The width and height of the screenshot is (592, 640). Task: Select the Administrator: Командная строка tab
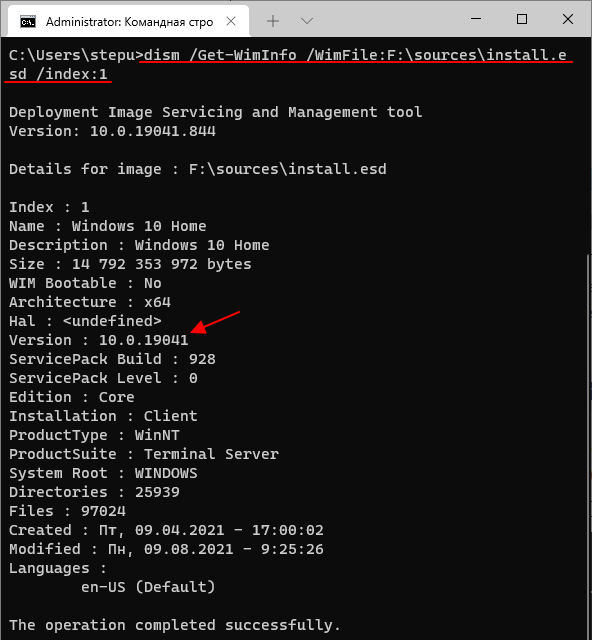tap(129, 21)
